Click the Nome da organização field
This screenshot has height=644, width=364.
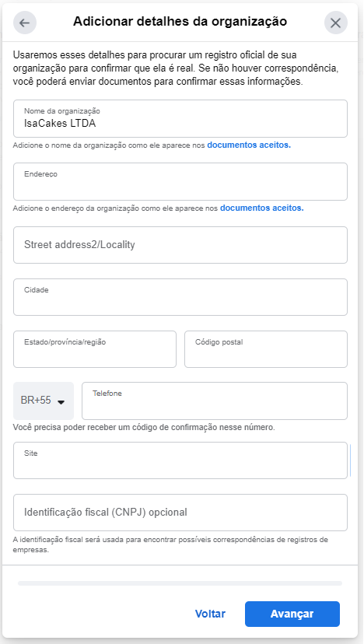(x=180, y=118)
